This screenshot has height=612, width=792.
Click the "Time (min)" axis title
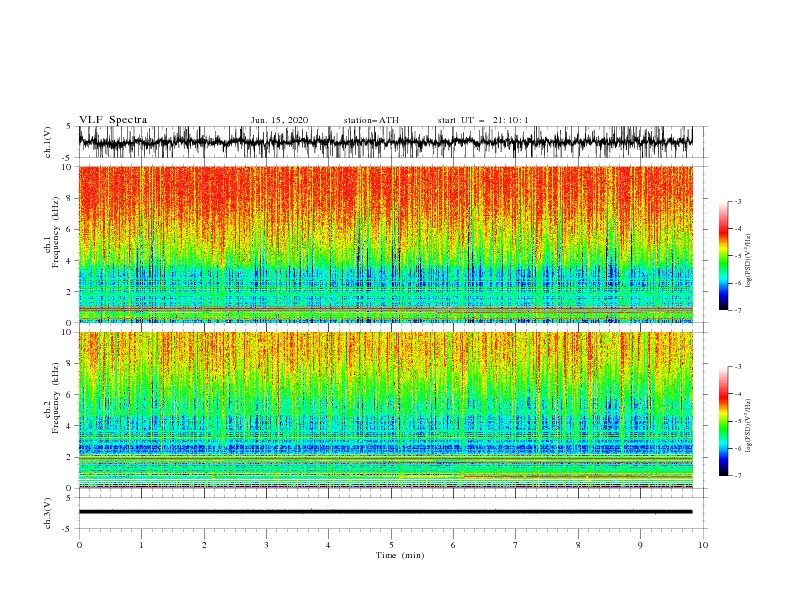[400, 555]
